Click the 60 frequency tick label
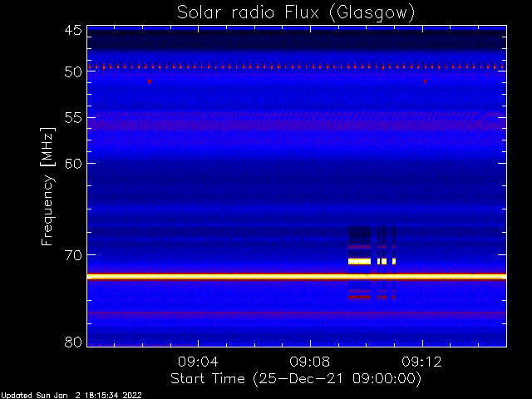The image size is (532, 399). click(x=73, y=164)
